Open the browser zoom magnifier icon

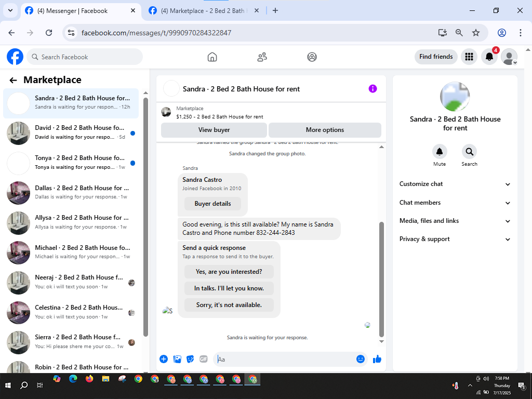point(459,33)
